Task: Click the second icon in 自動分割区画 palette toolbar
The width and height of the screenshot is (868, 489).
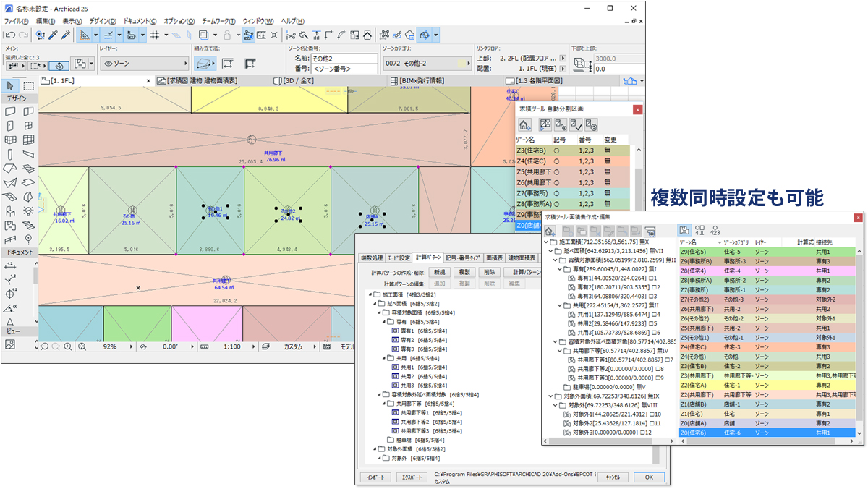Action: pos(547,124)
